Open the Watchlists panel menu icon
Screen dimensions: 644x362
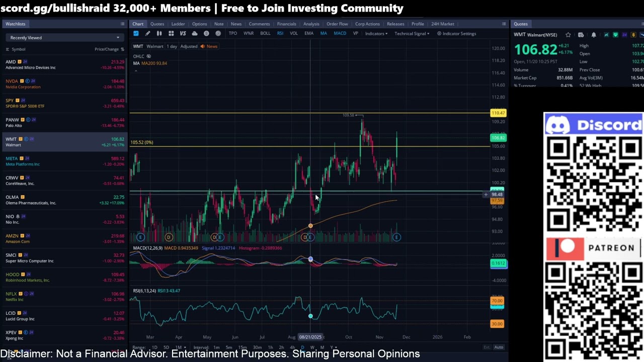(x=122, y=24)
